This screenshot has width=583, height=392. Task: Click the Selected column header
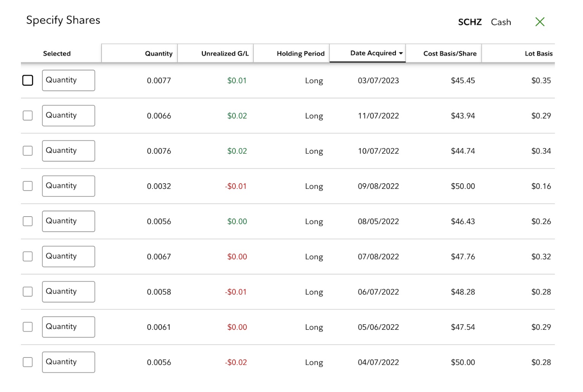click(57, 54)
